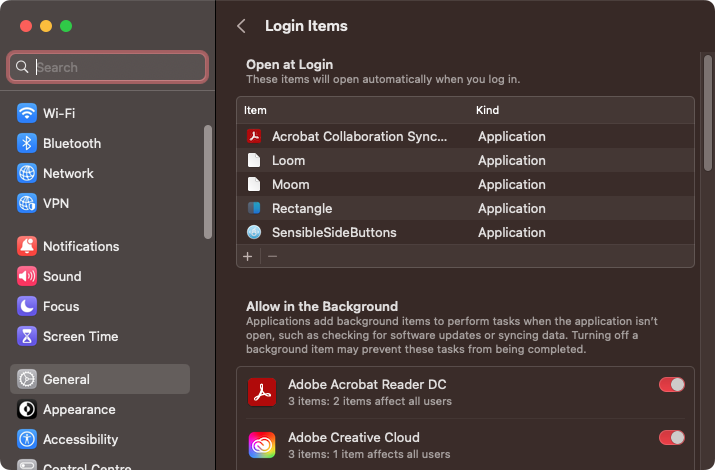Click the Wi-Fi icon in sidebar
715x470 pixels.
tap(27, 113)
